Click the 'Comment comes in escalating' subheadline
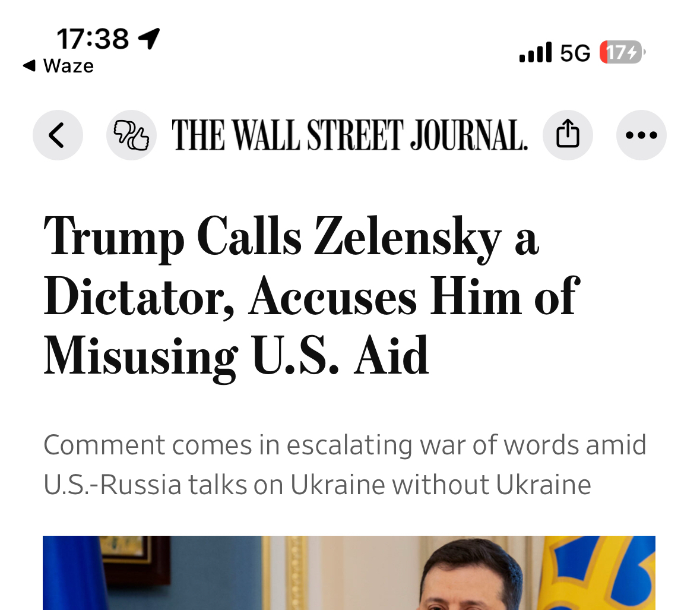 click(x=344, y=464)
